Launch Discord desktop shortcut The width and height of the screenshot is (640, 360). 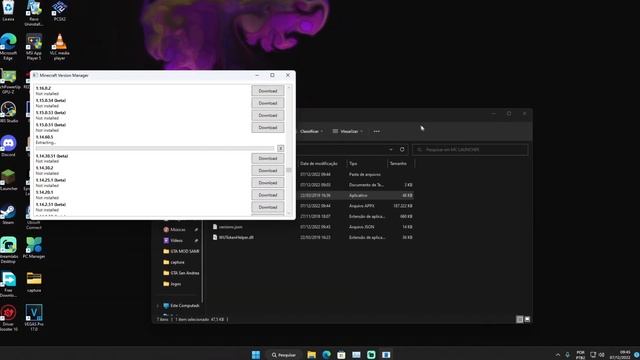pos(8,146)
